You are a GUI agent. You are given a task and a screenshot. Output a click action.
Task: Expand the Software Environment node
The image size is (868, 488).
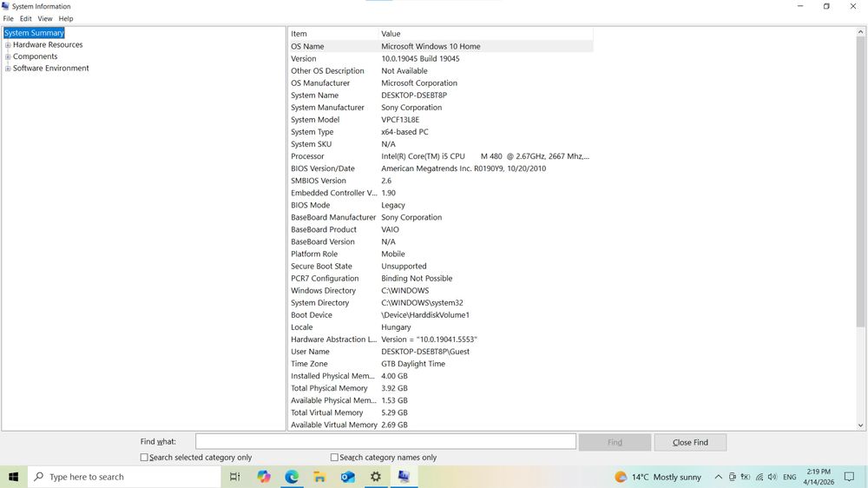(x=8, y=68)
